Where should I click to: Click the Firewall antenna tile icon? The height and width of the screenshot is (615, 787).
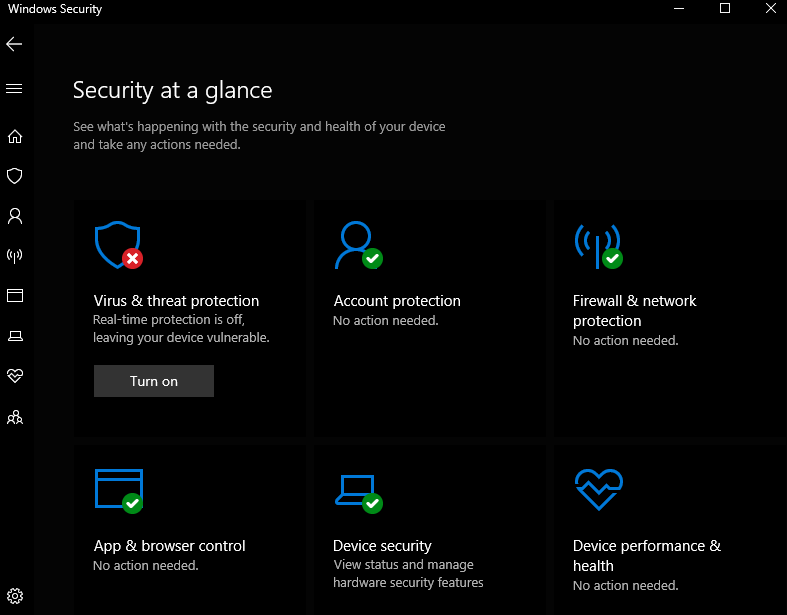coord(598,245)
